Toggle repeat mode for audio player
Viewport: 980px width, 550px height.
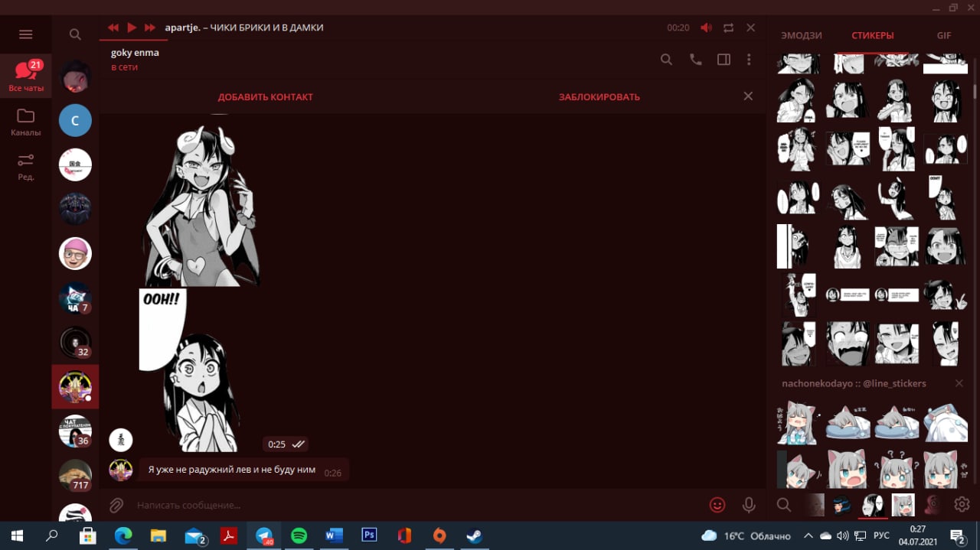728,28
